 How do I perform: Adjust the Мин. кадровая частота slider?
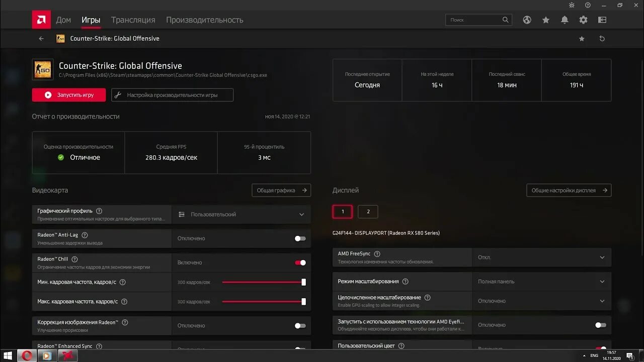pyautogui.click(x=264, y=282)
